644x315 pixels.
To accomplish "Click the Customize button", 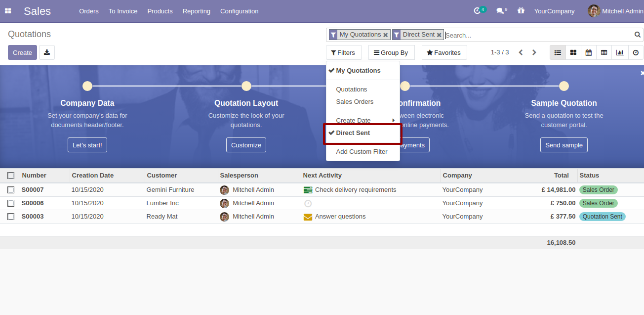I will coord(246,145).
